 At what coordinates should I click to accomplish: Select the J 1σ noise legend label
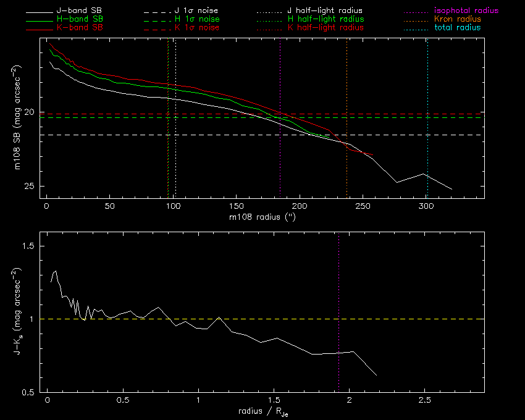(x=198, y=11)
